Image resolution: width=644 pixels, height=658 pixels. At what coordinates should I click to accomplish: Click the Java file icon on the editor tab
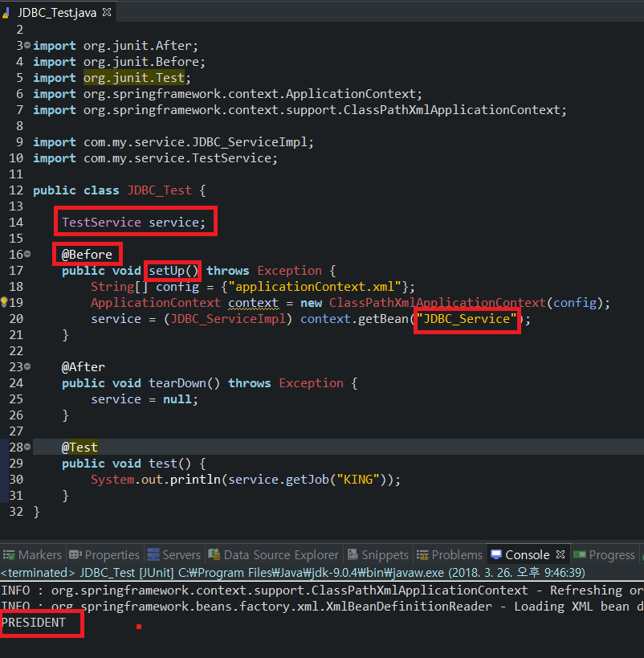click(6, 13)
